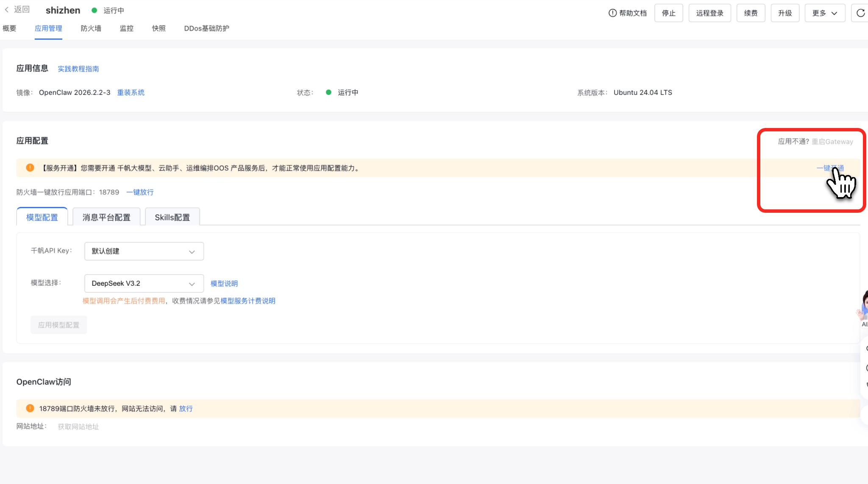
Task: Open the 实践教程指南 link
Action: coord(78,69)
